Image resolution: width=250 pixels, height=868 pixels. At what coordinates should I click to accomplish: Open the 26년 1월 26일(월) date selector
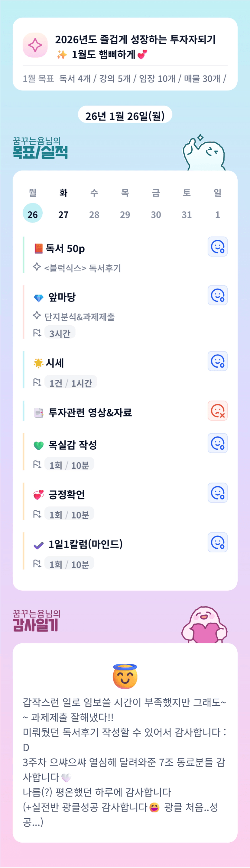point(125,116)
